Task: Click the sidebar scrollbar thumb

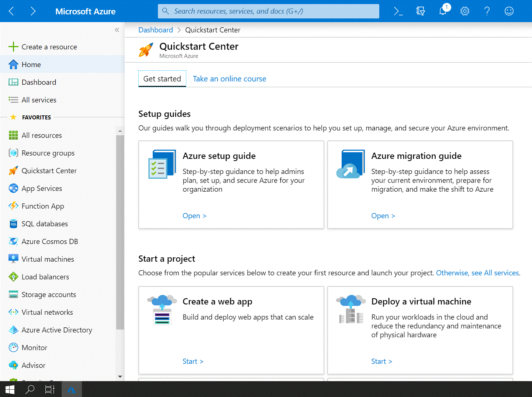Action: click(120, 232)
